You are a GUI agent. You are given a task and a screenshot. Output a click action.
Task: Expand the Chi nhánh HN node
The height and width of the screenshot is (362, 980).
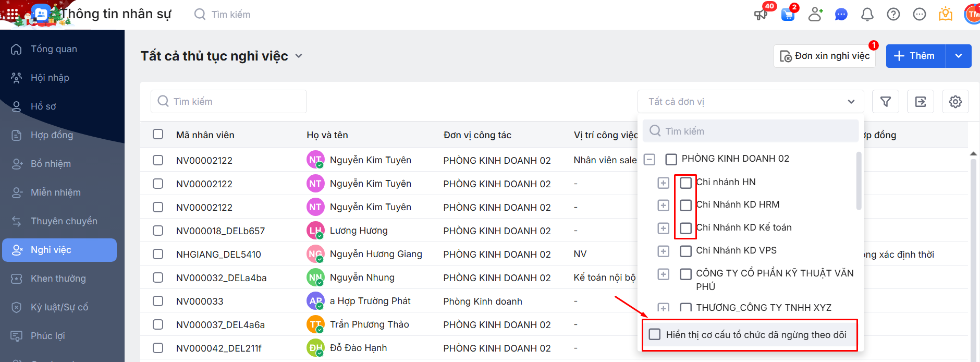[x=663, y=183]
